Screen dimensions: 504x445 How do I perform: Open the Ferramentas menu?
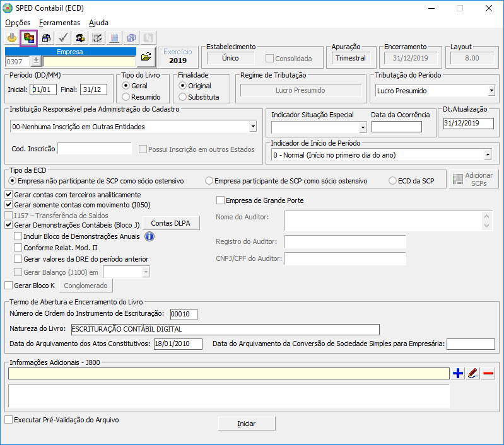click(x=59, y=23)
